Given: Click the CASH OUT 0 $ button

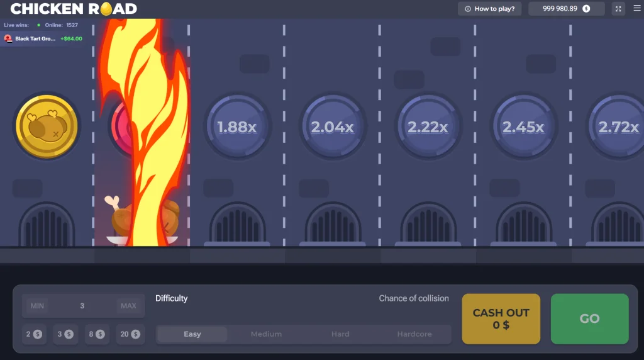Looking at the screenshot, I should [501, 319].
